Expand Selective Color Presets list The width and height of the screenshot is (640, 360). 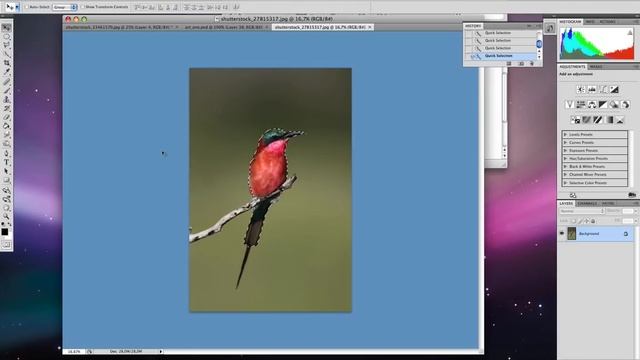click(x=565, y=183)
